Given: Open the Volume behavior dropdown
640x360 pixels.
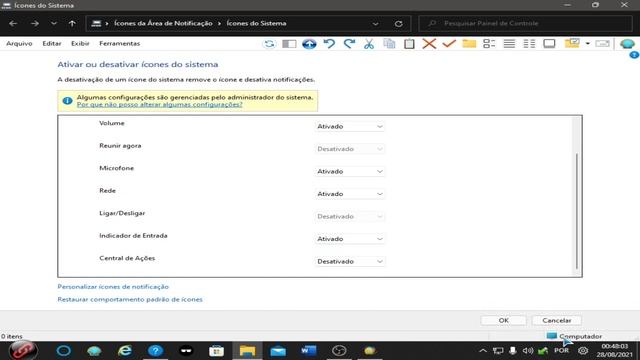Looking at the screenshot, I should 350,127.
